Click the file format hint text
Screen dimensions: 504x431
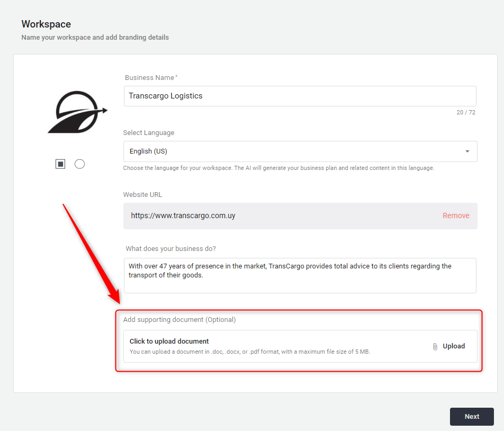click(250, 352)
